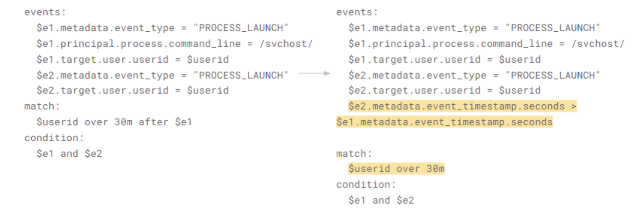Click the right 'match:' label

coord(354,153)
